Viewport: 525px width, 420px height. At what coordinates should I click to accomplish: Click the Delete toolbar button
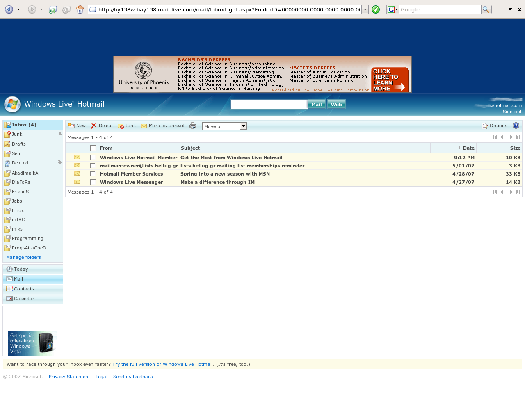point(102,126)
